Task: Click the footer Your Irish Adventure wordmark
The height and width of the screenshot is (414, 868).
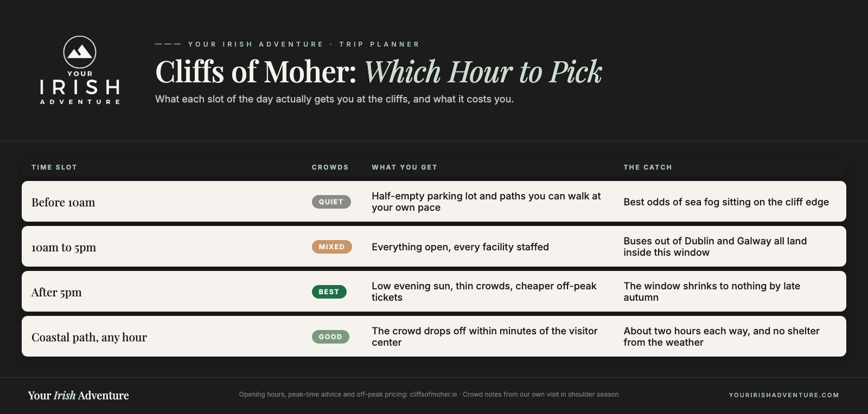Action: (x=79, y=396)
